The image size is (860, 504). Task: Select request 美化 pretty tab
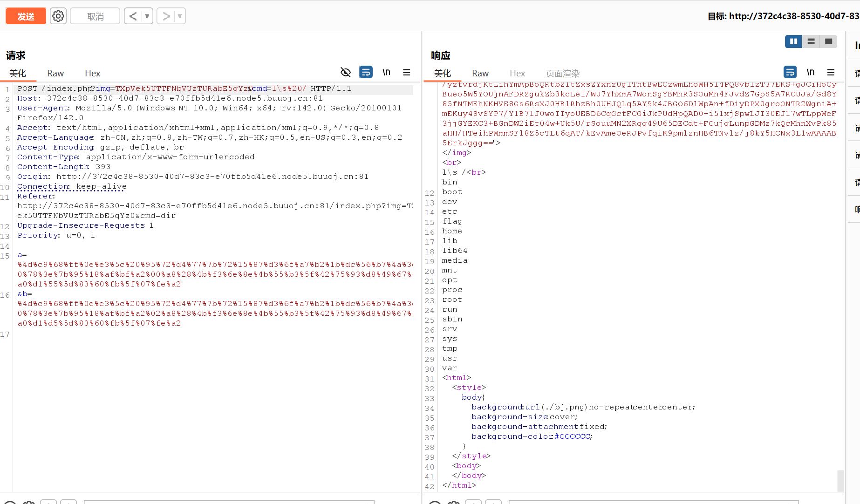(18, 73)
